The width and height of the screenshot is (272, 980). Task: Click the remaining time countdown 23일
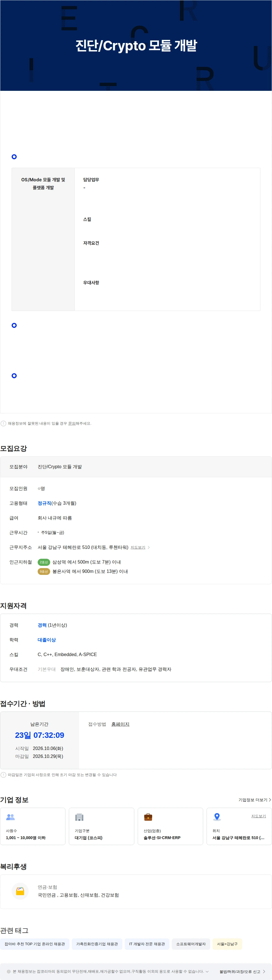[x=40, y=735]
